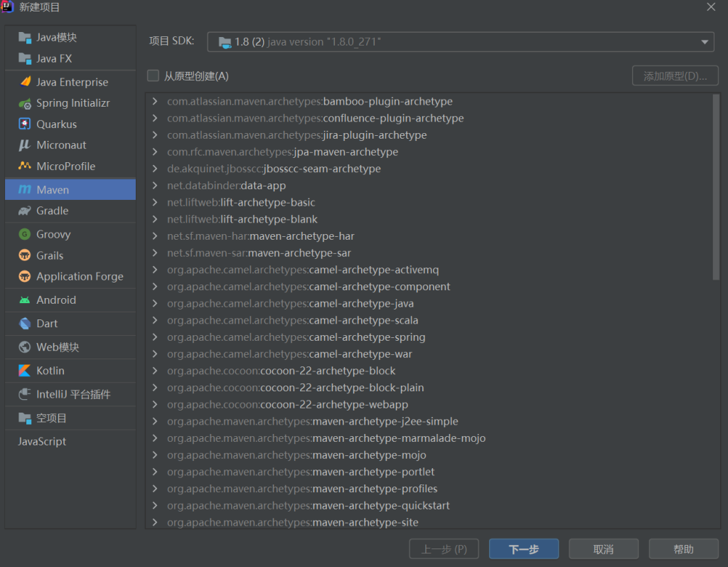Select Maven in the project type list

coord(70,190)
